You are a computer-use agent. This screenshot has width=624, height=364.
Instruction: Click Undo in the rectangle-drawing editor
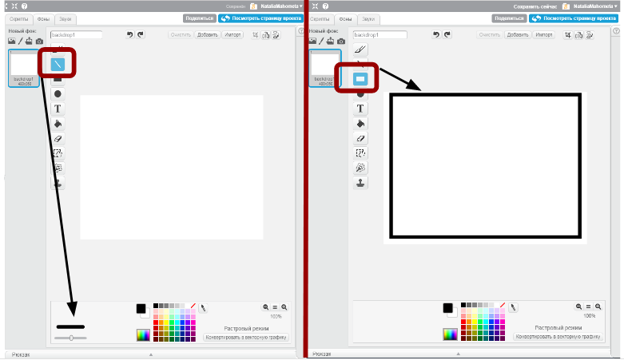pos(436,34)
